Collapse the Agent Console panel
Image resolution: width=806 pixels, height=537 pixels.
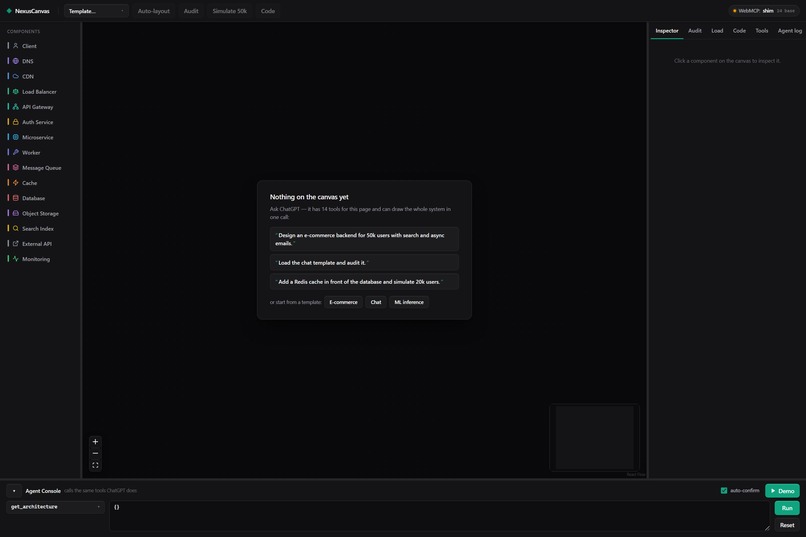14,491
